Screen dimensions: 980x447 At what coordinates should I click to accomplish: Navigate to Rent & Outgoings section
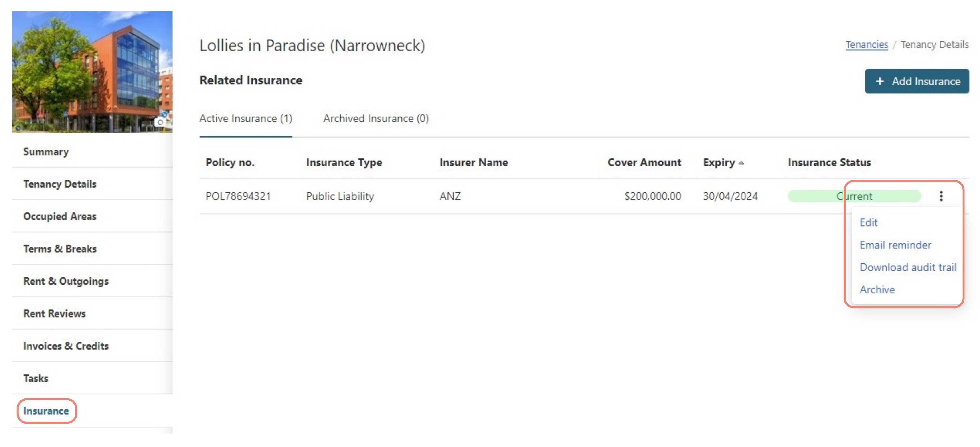point(66,281)
